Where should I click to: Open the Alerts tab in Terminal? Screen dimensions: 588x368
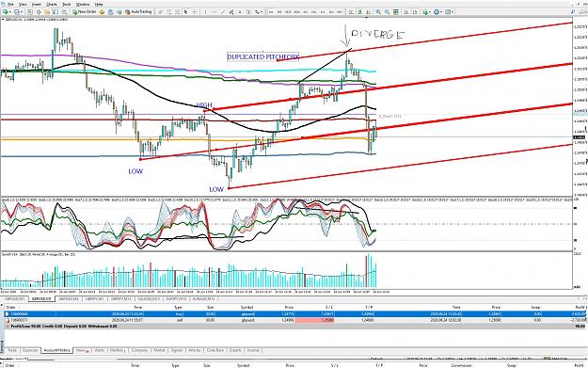pyautogui.click(x=100, y=350)
